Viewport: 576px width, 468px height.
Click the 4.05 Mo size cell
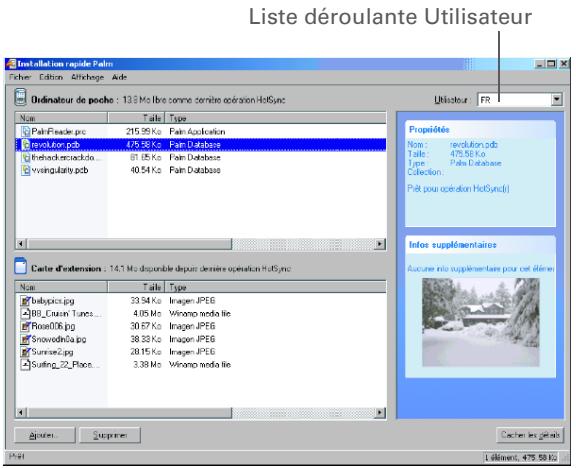(x=147, y=314)
